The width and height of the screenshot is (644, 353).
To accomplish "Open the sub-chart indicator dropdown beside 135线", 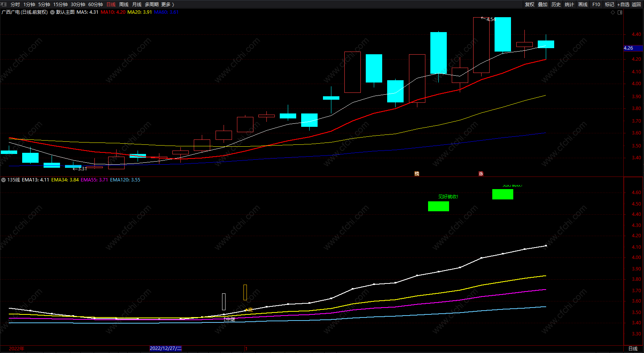I will [x=3, y=180].
